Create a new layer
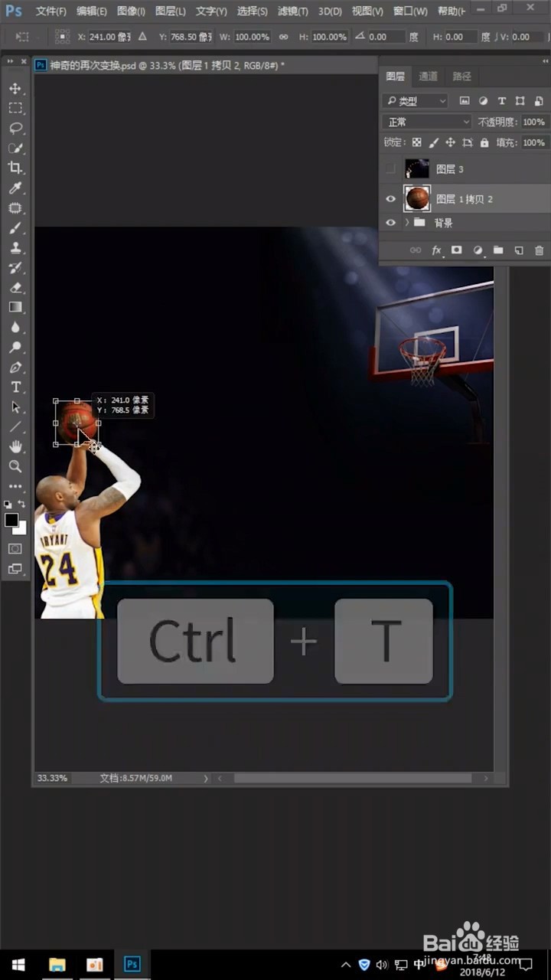Viewport: 551px width, 980px height. (x=519, y=250)
